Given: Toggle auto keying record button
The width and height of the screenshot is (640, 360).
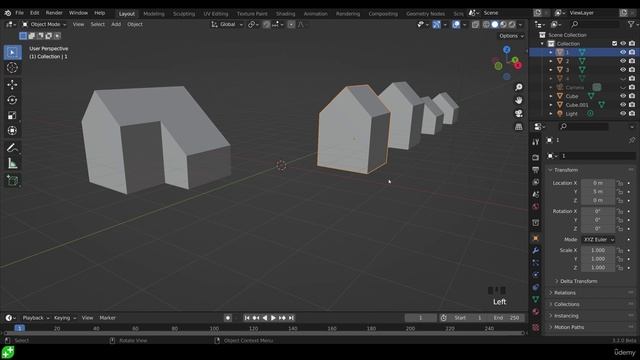Looking at the screenshot, I should [228, 318].
